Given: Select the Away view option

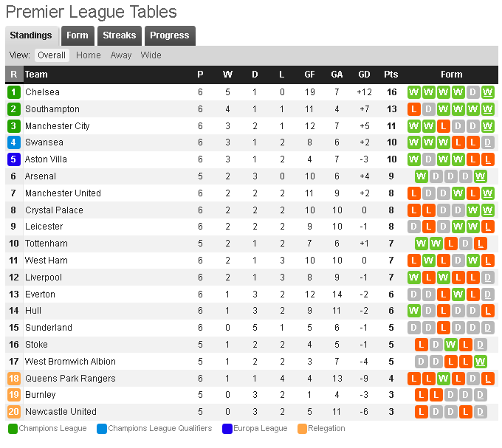Looking at the screenshot, I should click(121, 55).
